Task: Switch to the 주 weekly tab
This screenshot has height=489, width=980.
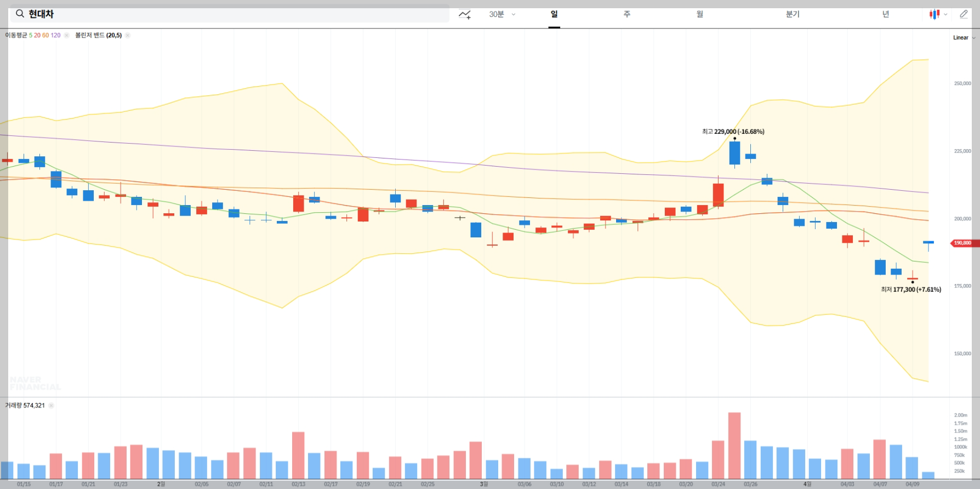Action: pos(627,14)
